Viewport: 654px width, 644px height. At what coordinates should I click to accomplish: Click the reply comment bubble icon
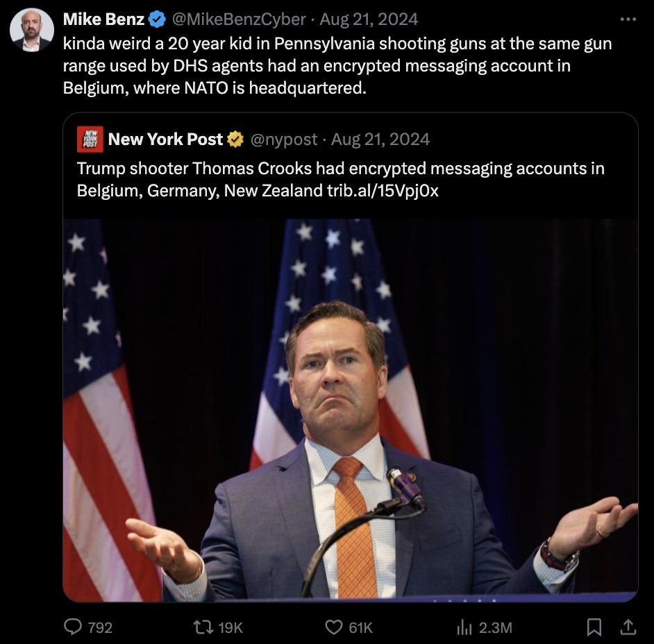point(74,627)
